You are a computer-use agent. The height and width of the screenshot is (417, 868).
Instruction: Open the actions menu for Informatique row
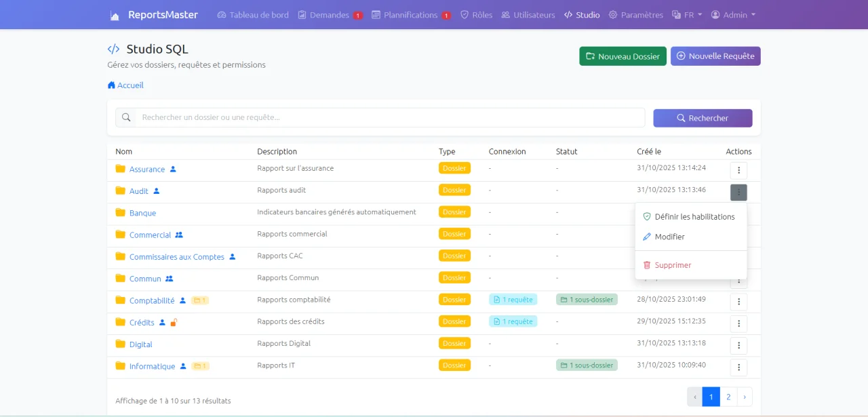point(738,368)
